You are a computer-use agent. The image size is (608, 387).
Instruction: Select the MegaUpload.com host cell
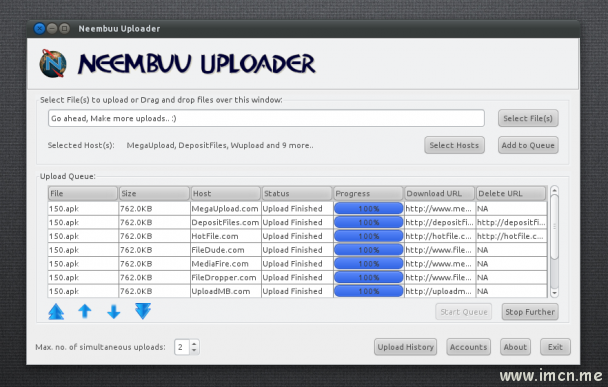226,209
